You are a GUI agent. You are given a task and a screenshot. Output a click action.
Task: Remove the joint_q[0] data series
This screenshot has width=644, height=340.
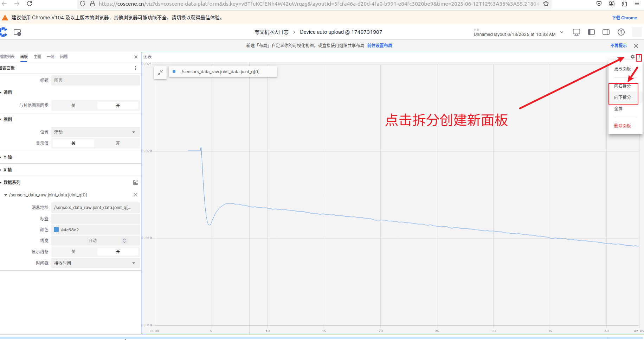(x=135, y=195)
